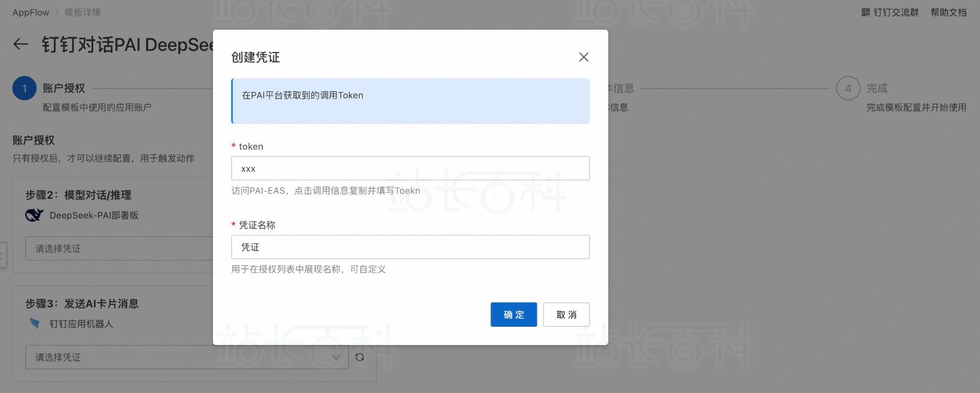The width and height of the screenshot is (980, 393).
Task: Refresh credentials for 钉钉应用机器人
Action: click(x=360, y=357)
